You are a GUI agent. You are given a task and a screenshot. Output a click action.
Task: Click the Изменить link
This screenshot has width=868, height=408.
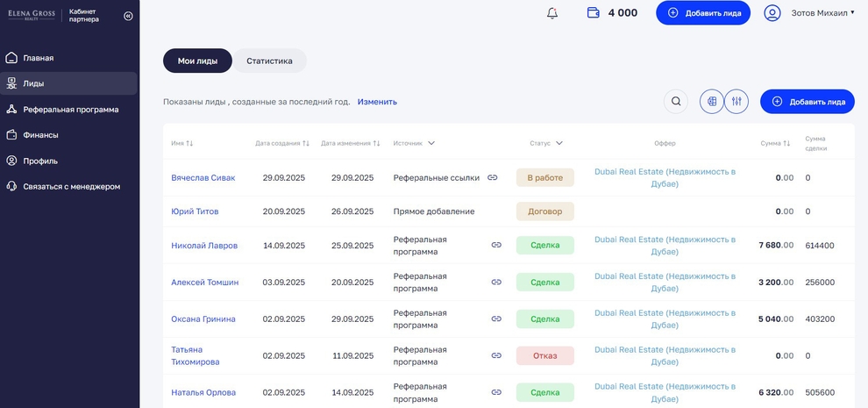[377, 102]
